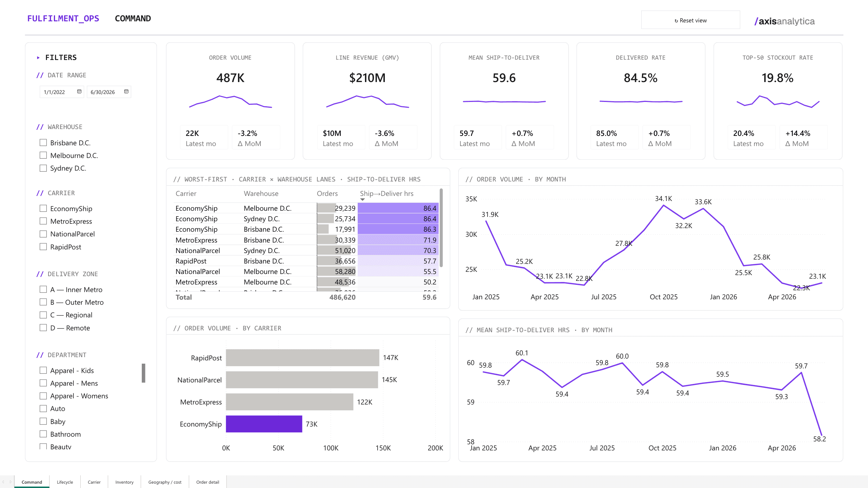The width and height of the screenshot is (868, 488).
Task: Open the Carrier page tab
Action: tap(94, 482)
